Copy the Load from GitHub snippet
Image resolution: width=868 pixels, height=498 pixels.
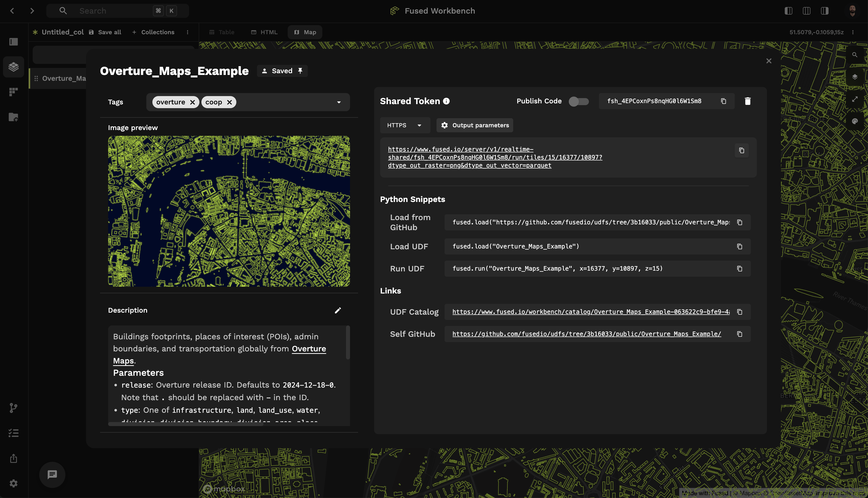(x=740, y=222)
